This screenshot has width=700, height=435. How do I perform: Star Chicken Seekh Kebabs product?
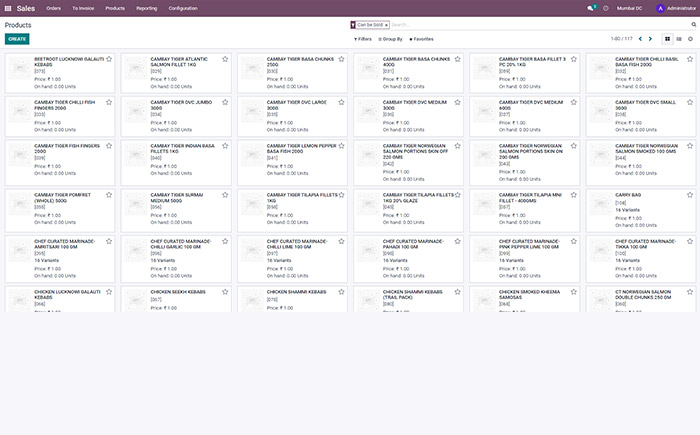tap(225, 292)
